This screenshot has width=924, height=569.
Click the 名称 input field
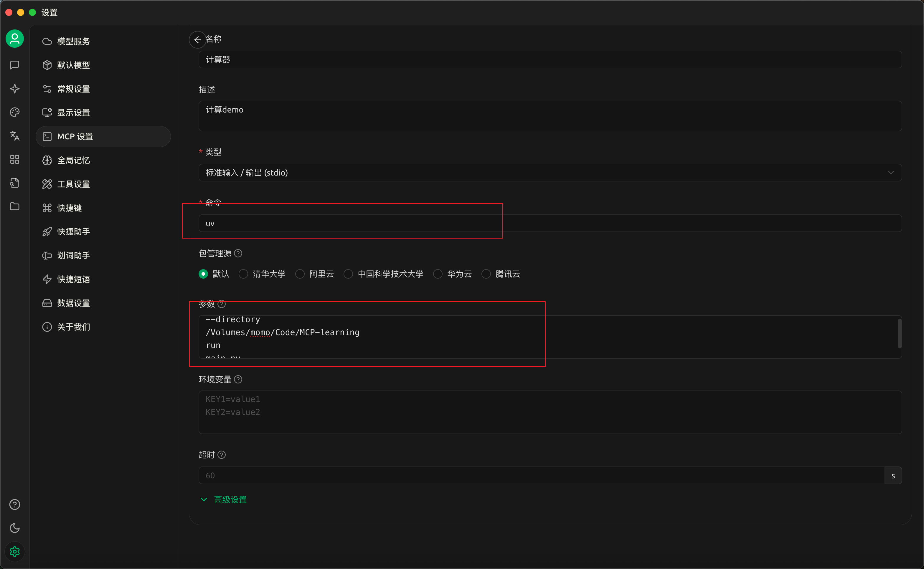pos(550,60)
